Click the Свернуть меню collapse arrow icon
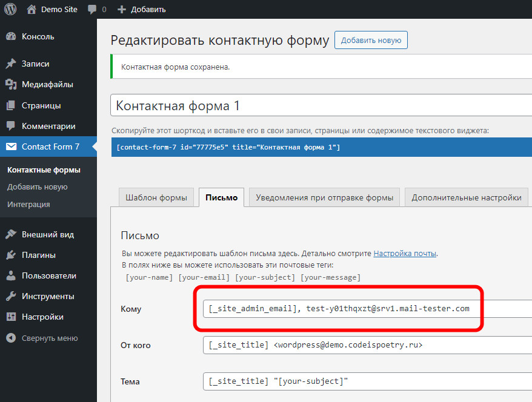The height and width of the screenshot is (402, 532). [11, 338]
